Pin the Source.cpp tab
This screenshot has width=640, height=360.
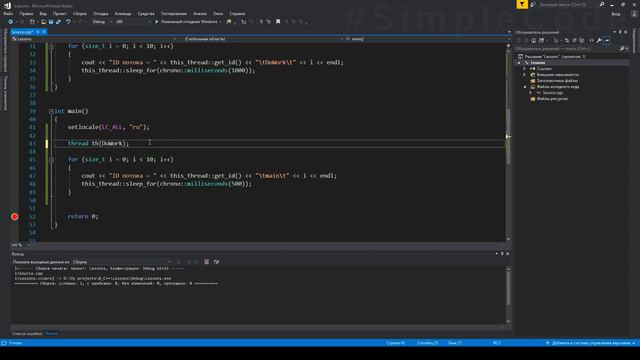(38, 32)
